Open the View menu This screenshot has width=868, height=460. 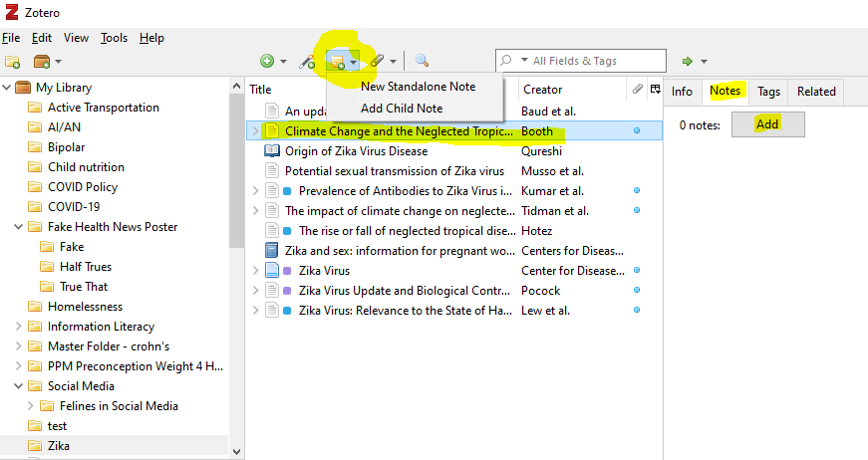click(76, 38)
